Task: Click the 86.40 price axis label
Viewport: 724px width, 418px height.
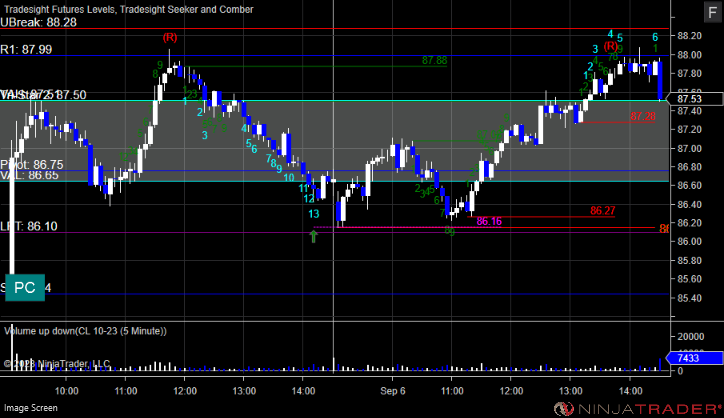Action: [689, 204]
